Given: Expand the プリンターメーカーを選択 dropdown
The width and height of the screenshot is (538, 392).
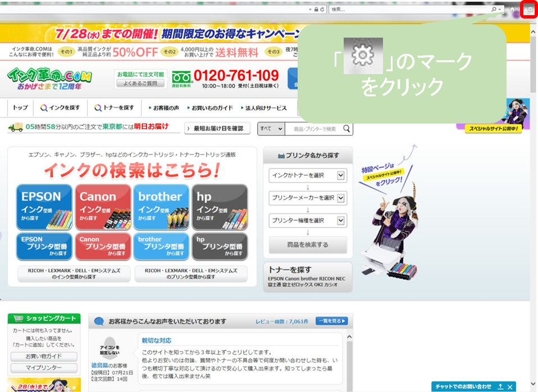Looking at the screenshot, I should (x=308, y=198).
